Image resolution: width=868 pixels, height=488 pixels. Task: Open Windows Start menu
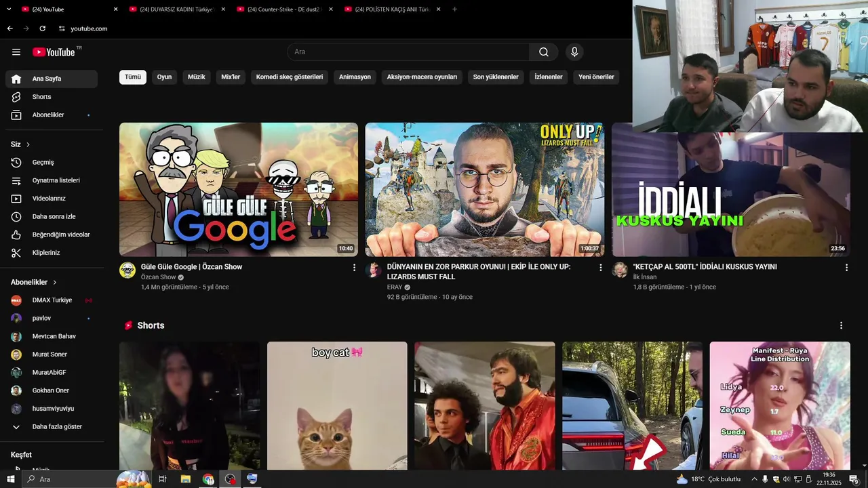coord(10,479)
